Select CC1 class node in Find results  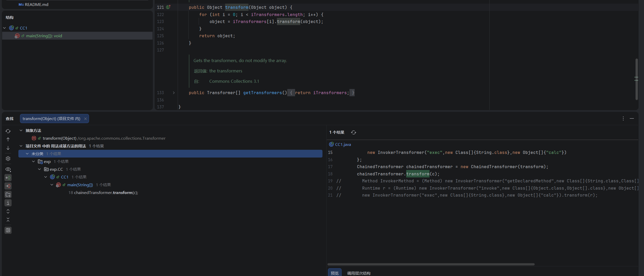[65, 177]
